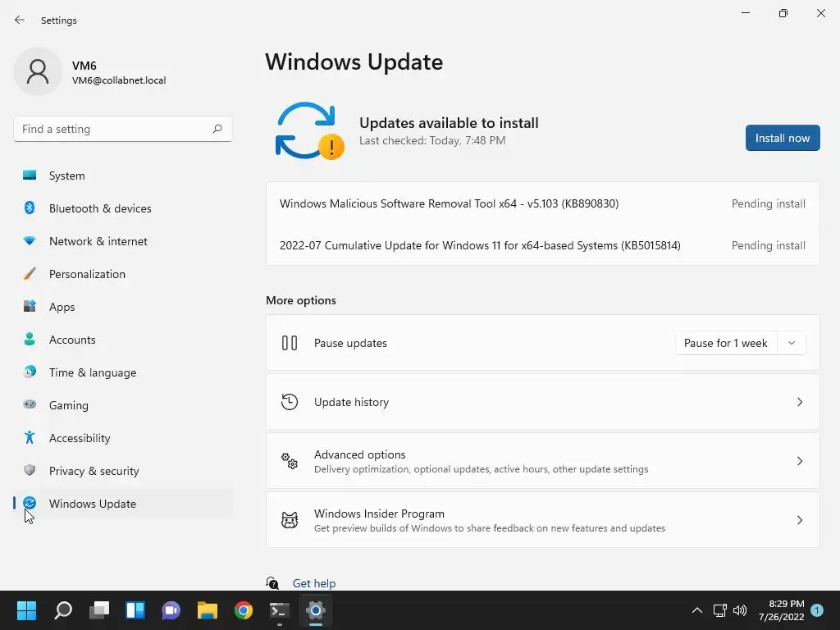Click the Pause updates pause icon
The image size is (840, 630).
tap(290, 343)
